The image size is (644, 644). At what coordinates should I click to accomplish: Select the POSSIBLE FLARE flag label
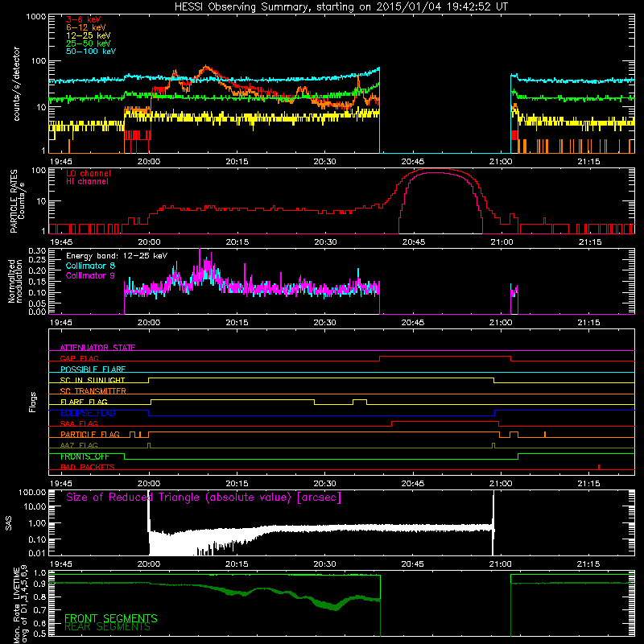93,369
